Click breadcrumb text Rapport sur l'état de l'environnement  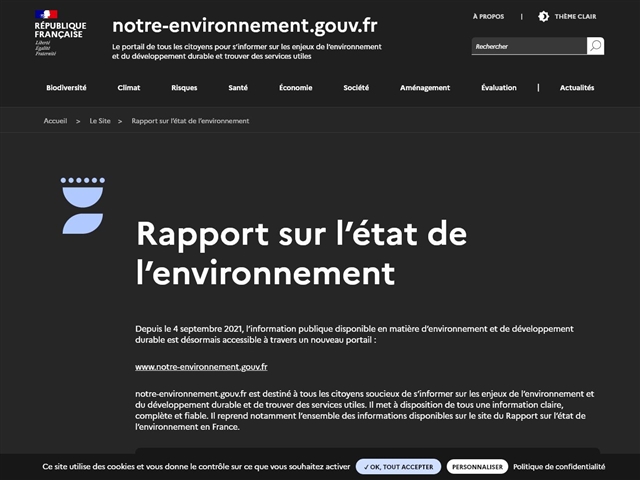(x=190, y=121)
